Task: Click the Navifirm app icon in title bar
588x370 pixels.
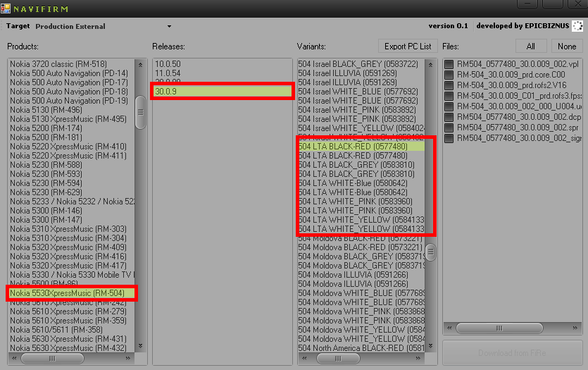Action: [5, 8]
